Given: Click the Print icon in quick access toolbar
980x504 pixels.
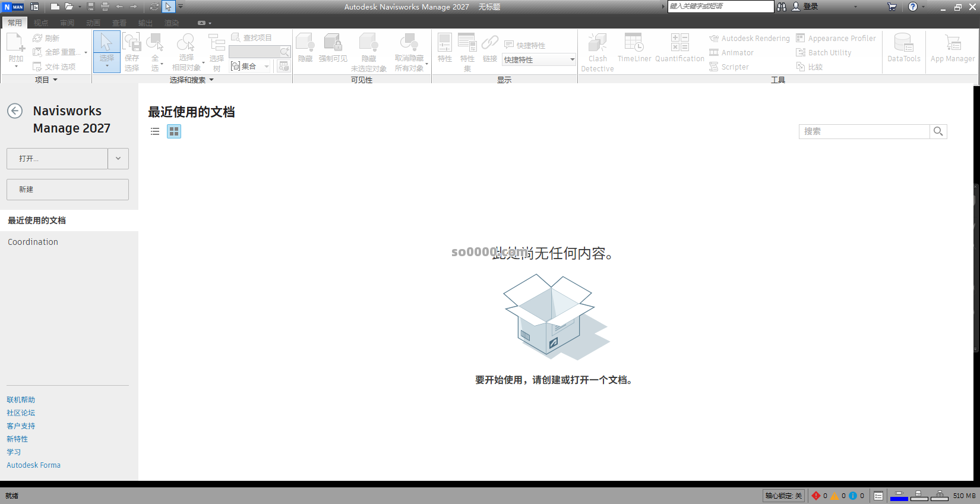Looking at the screenshot, I should pos(105,7).
